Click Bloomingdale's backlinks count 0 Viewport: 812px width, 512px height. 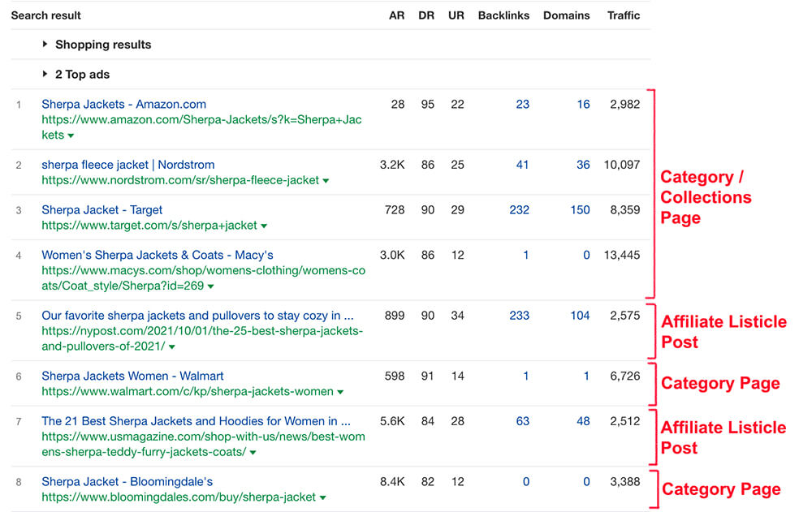pos(525,481)
